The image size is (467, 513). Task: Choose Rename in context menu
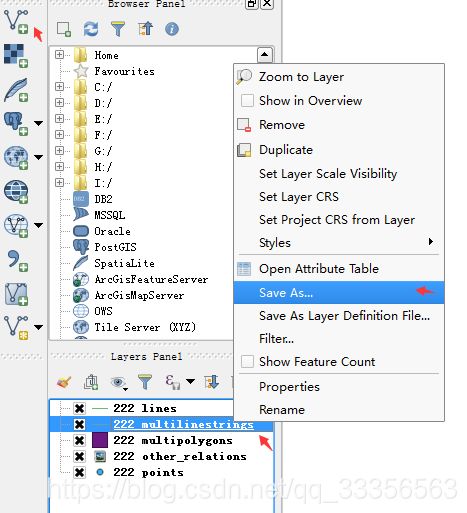pos(339,409)
